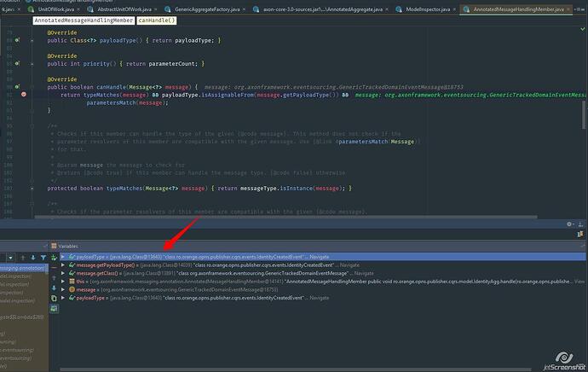Click the watch glasses icon on message.getClass()
The image size is (588, 372).
[72, 273]
